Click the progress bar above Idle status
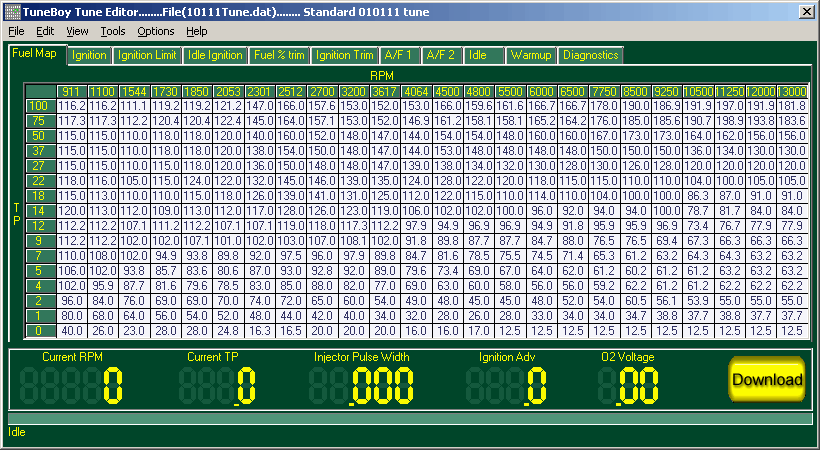The width and height of the screenshot is (820, 450). tap(410, 419)
